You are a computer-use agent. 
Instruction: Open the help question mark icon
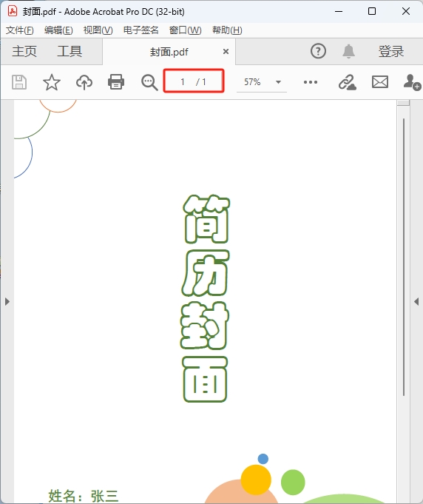pos(318,51)
